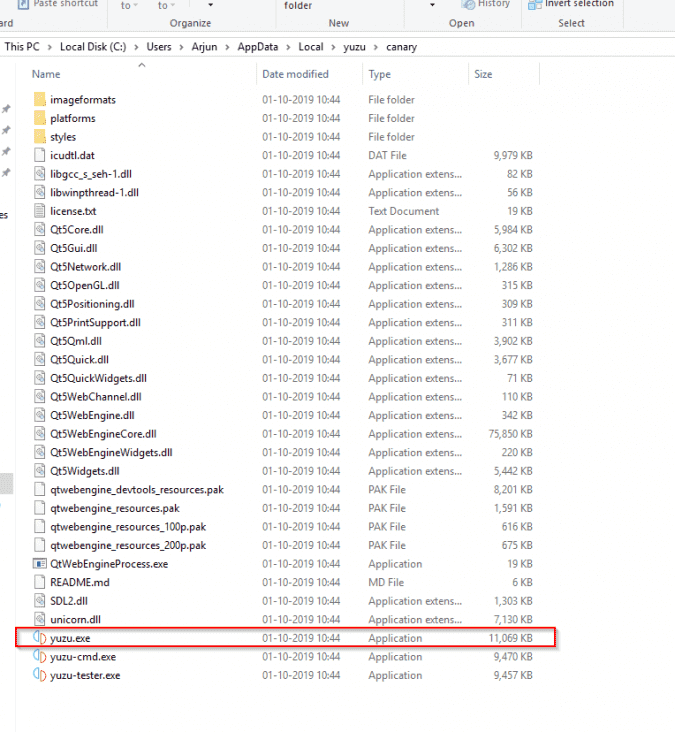Sort files by Name column header
This screenshot has width=675, height=732.
pyautogui.click(x=46, y=74)
